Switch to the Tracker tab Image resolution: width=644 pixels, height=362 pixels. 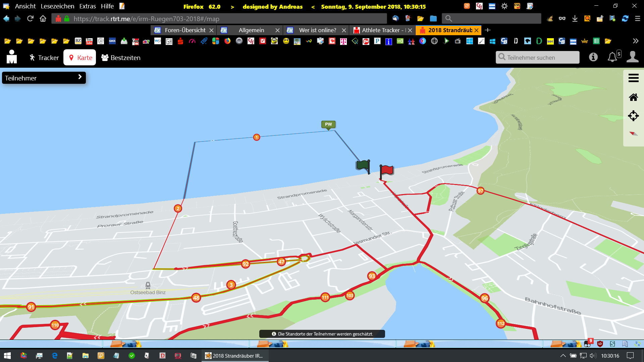click(44, 58)
